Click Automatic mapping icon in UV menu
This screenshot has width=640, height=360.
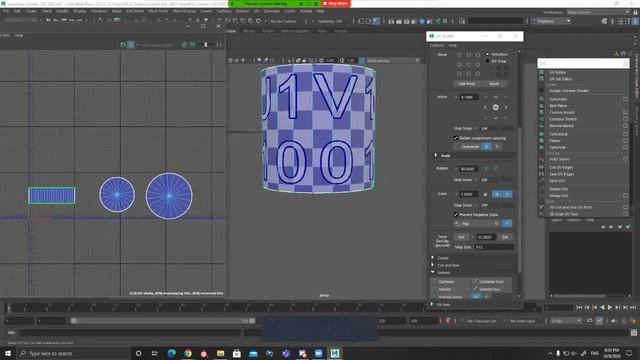point(542,99)
